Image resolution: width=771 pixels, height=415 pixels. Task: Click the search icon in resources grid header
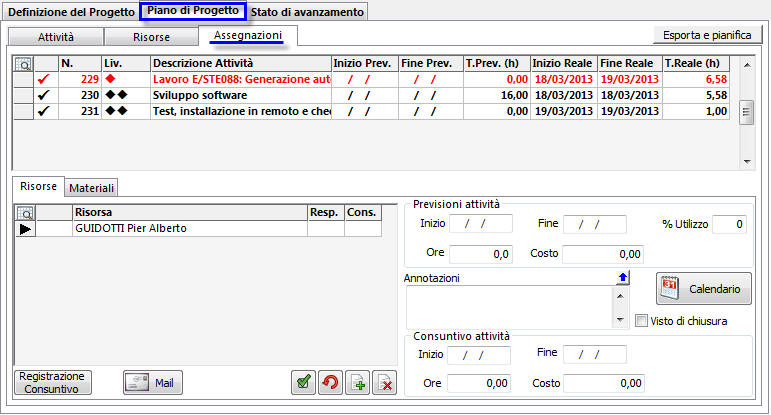click(x=25, y=212)
